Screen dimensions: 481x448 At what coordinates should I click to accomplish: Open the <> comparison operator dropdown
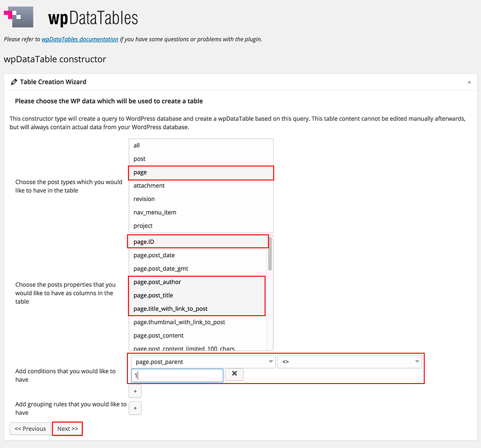[349, 362]
